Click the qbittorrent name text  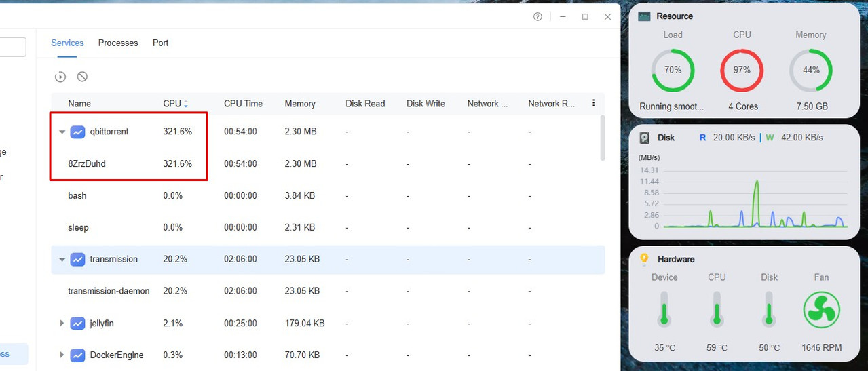[109, 132]
